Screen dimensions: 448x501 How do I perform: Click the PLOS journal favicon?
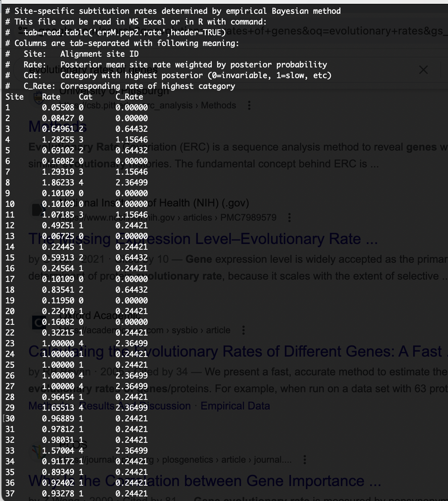coord(36,451)
